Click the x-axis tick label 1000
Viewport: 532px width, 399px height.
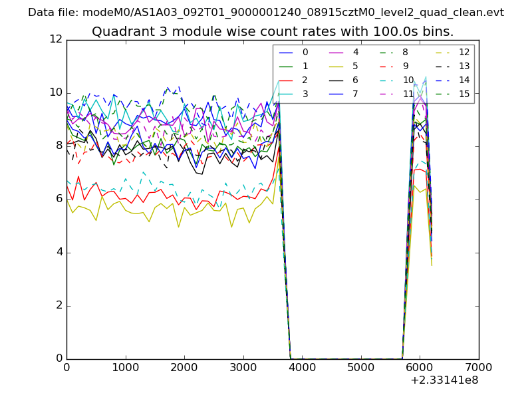125,367
